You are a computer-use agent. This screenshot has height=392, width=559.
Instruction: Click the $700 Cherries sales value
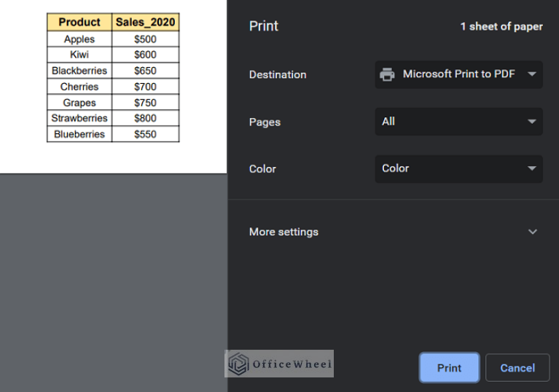pyautogui.click(x=145, y=87)
